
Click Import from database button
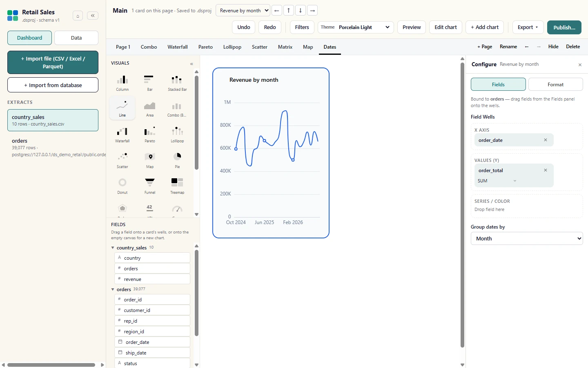(53, 85)
